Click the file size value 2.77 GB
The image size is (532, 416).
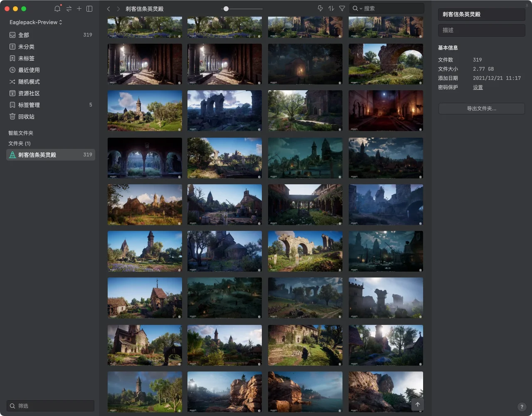click(x=483, y=69)
